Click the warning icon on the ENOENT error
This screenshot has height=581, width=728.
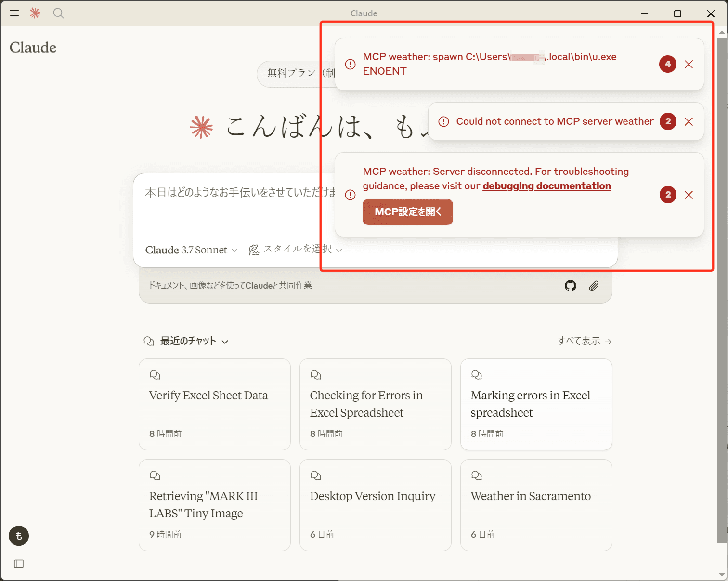click(x=350, y=64)
